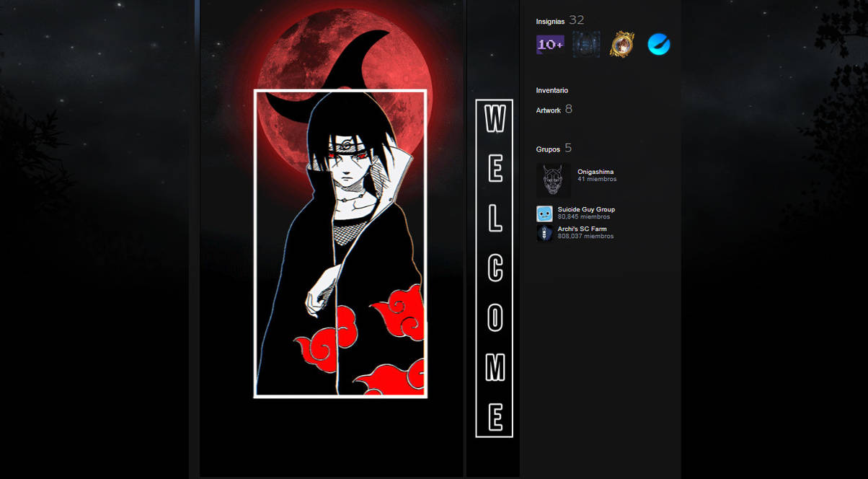The width and height of the screenshot is (868, 479).
Task: Open the Suicide Guy Group name link
Action: coord(586,209)
